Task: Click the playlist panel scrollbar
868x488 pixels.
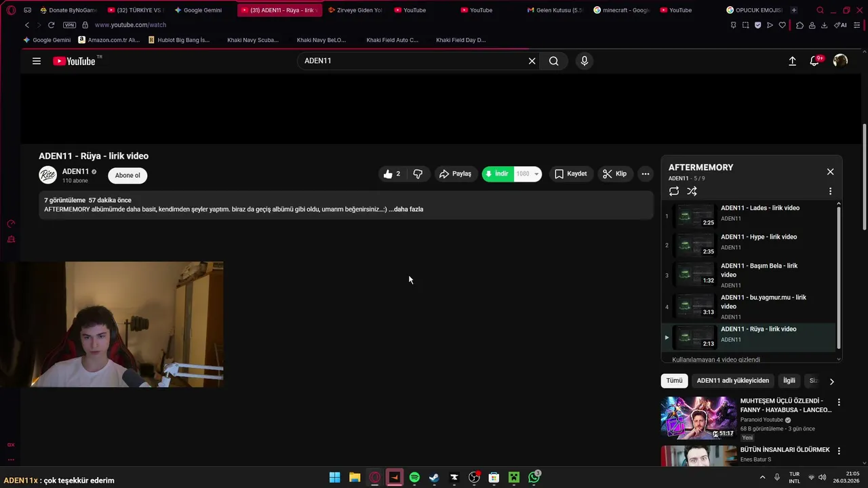Action: [839, 278]
